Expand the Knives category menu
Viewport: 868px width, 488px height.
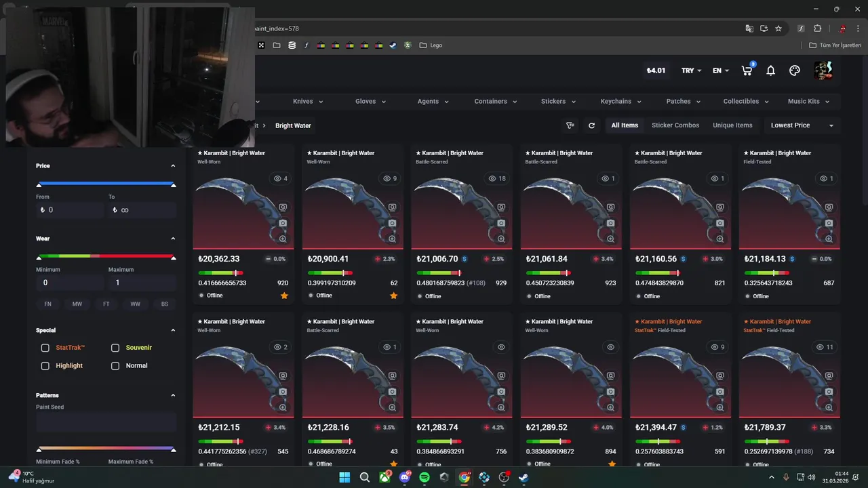coord(308,102)
